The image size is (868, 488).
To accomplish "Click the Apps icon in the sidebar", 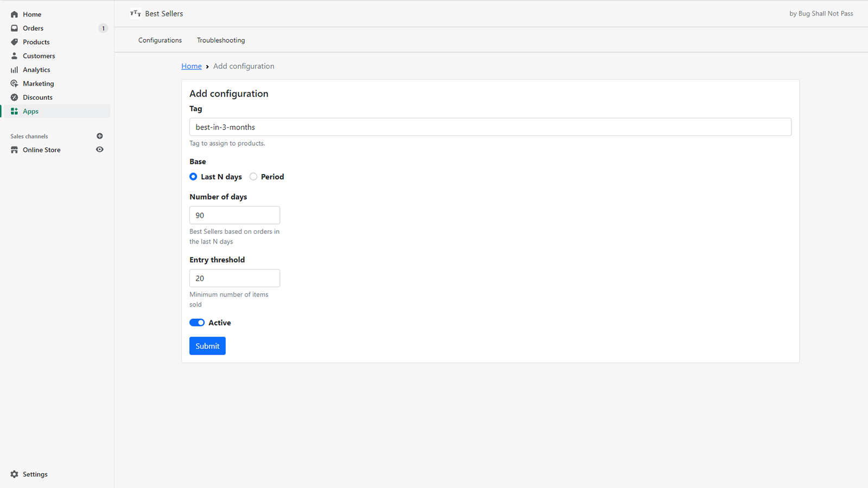I will (14, 111).
